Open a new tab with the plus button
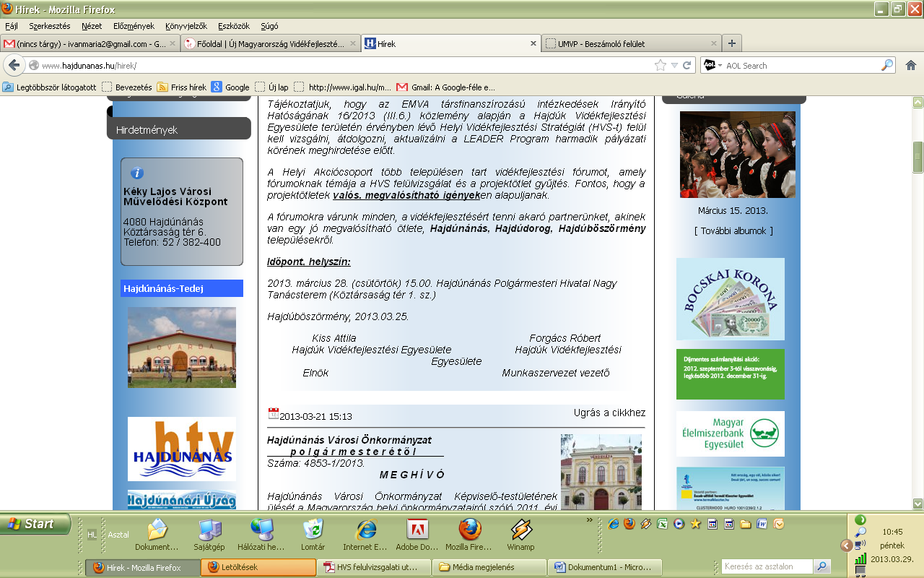 tap(731, 43)
